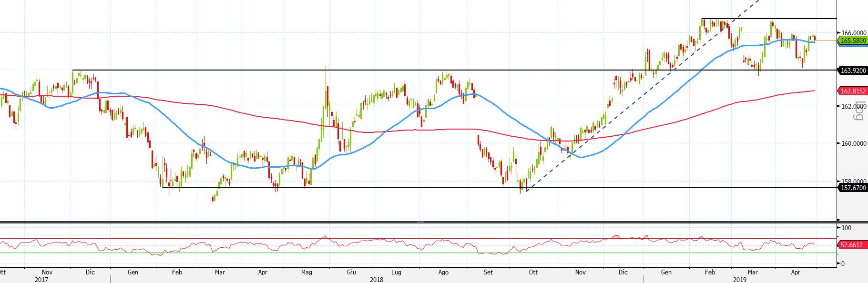Click the Apr label of 2019

[796, 273]
